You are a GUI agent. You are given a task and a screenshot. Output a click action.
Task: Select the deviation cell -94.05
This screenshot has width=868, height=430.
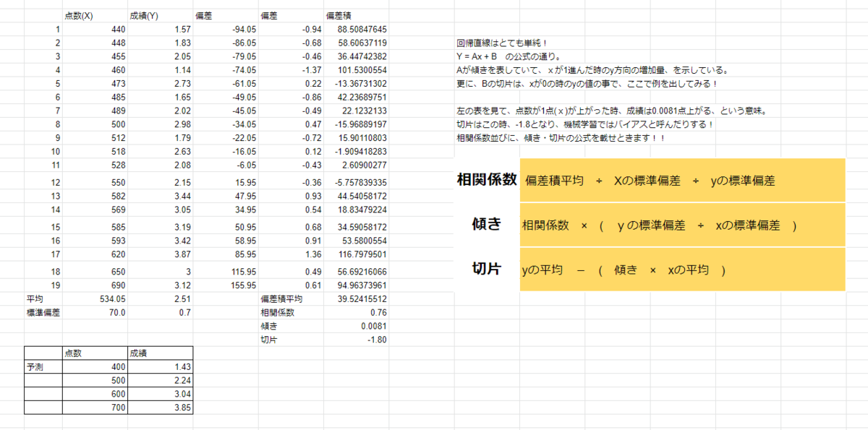(x=225, y=29)
